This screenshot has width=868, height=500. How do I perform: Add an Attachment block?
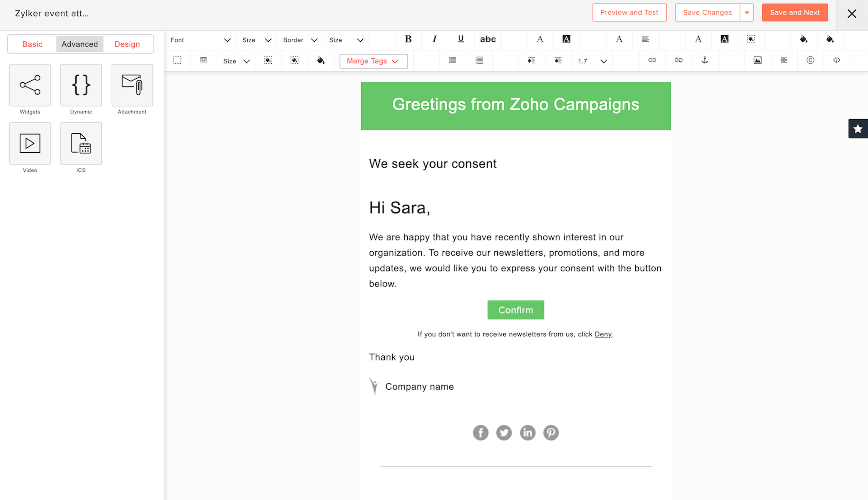tap(132, 85)
